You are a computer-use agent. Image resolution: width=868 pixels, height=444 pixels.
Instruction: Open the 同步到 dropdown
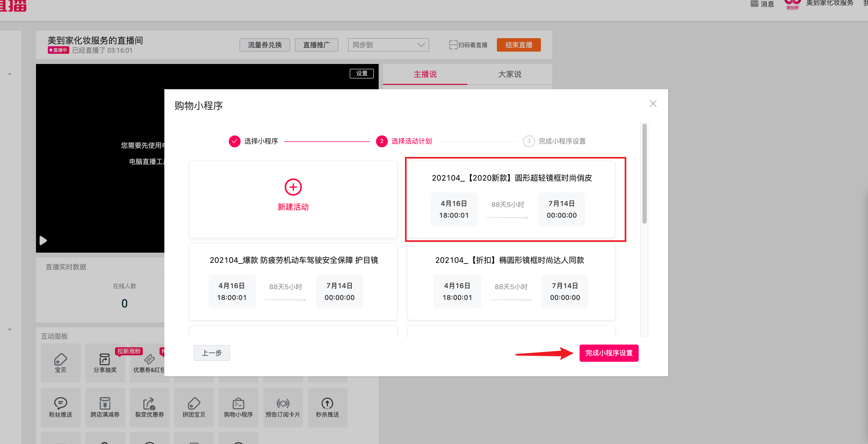coord(388,45)
